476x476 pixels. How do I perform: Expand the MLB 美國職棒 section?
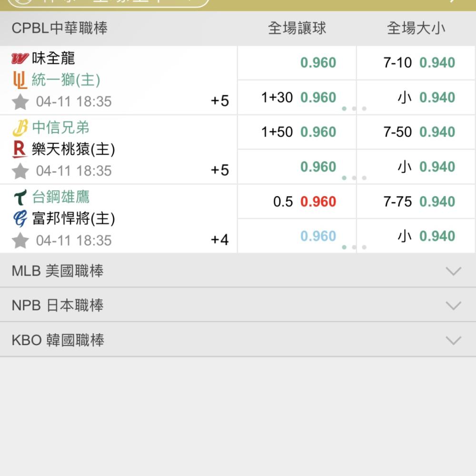coord(238,270)
